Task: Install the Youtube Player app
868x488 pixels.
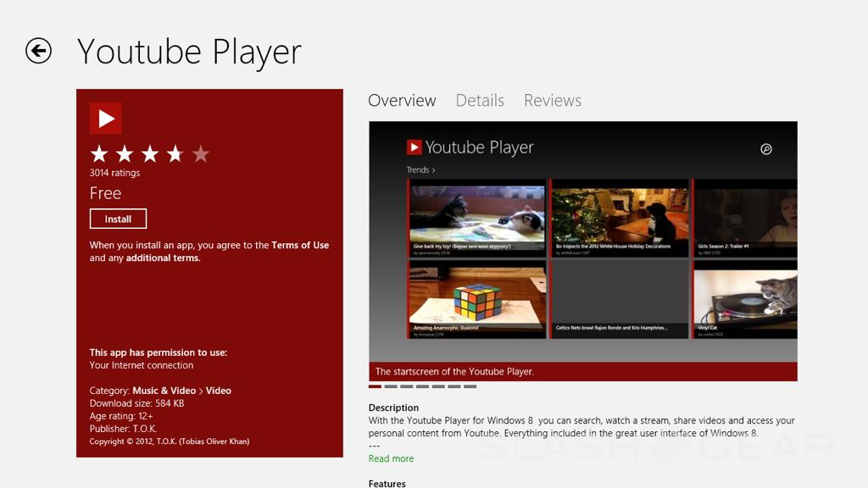Action: [x=118, y=219]
